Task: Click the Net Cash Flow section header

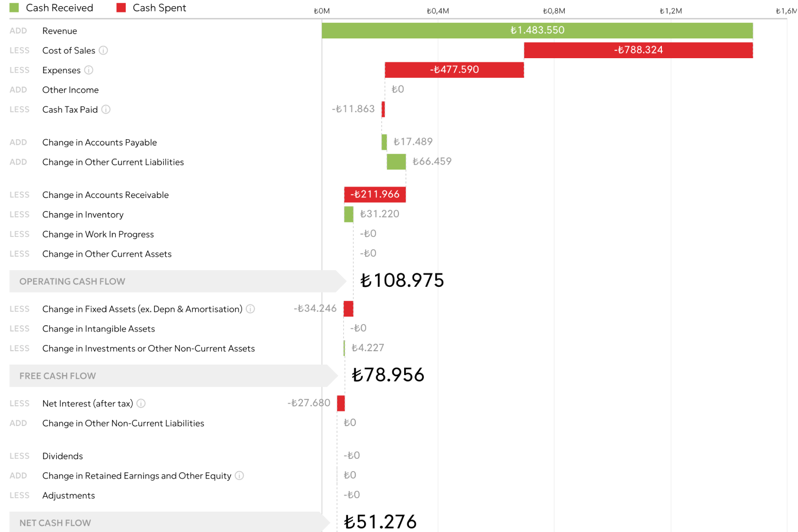Action: [55, 523]
